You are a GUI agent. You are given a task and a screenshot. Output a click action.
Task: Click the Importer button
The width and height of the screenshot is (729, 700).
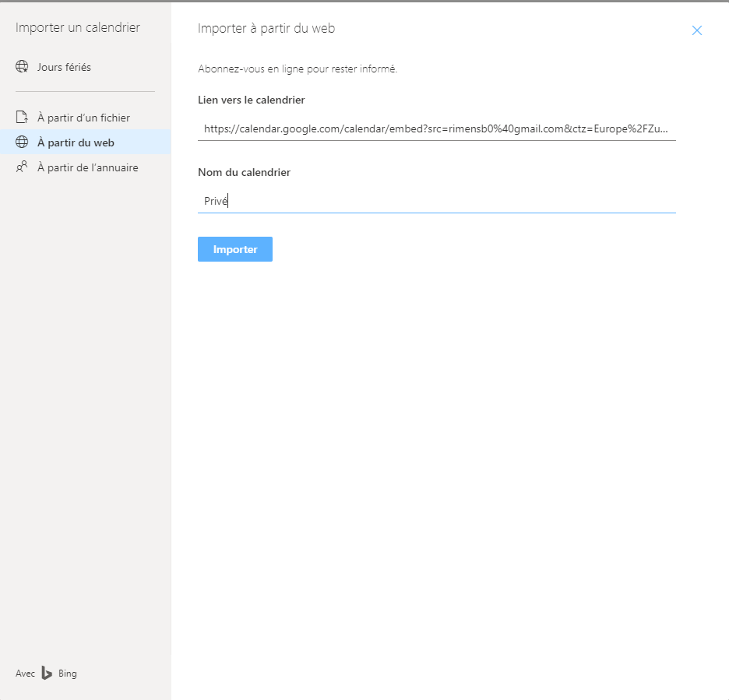coord(234,248)
